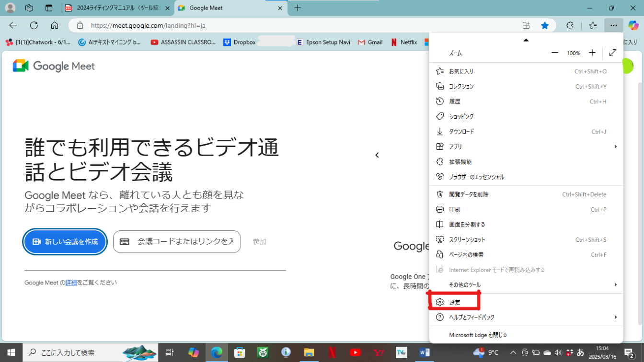Click the zoom full screen arrow icon
The image size is (644, 362).
(613, 53)
